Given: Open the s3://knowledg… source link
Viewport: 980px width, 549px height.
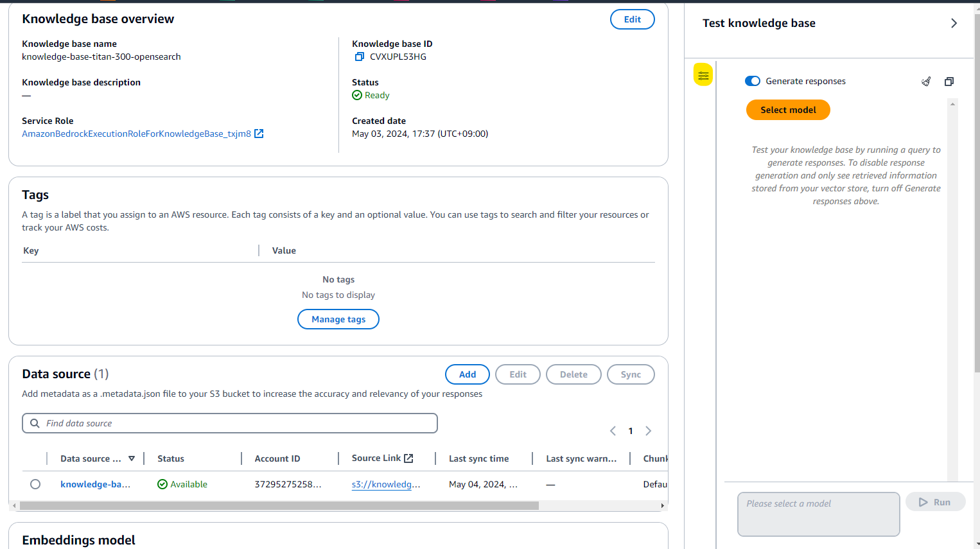Looking at the screenshot, I should [x=386, y=484].
